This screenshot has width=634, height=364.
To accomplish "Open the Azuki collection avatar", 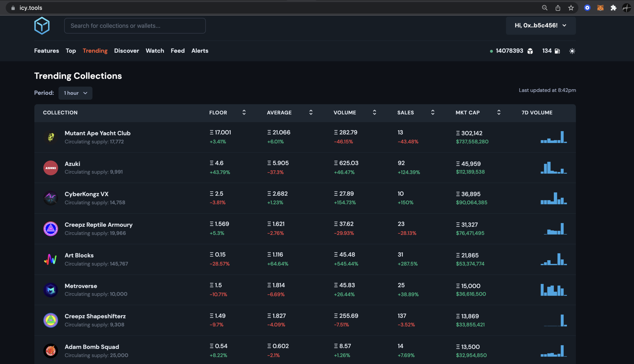I will click(x=51, y=168).
